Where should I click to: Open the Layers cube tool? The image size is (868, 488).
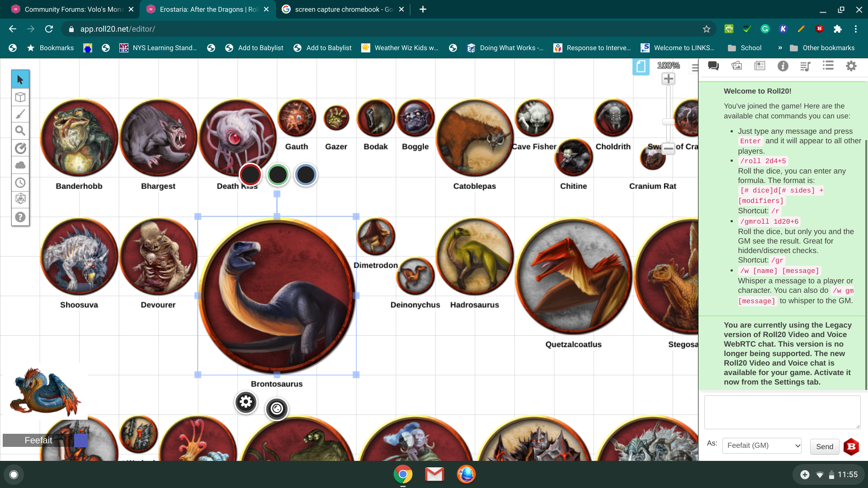click(x=20, y=97)
